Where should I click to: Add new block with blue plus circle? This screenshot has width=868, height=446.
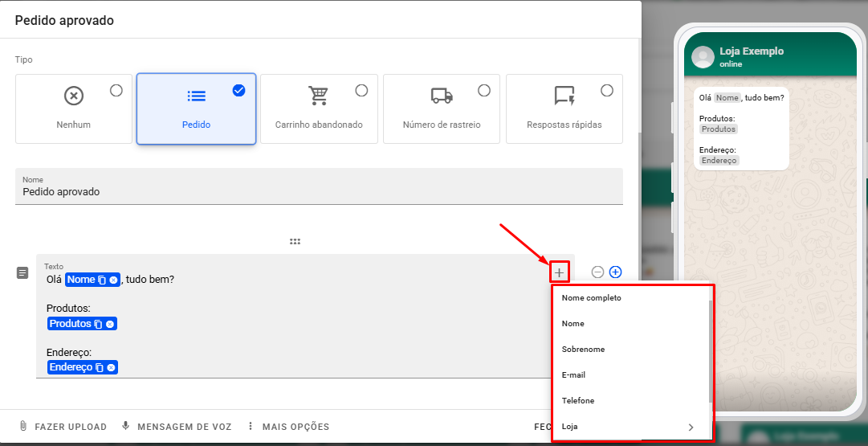click(615, 272)
